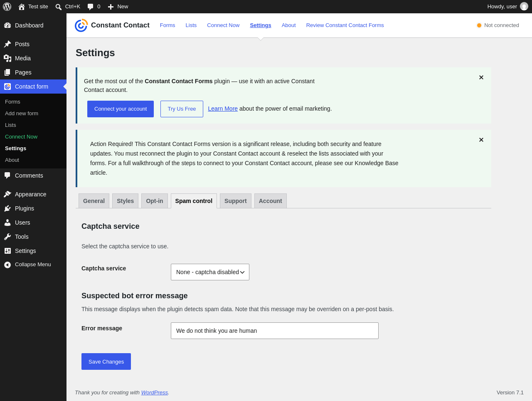The width and height of the screenshot is (532, 401).
Task: Click the Media icon in sidebar
Action: (x=7, y=58)
